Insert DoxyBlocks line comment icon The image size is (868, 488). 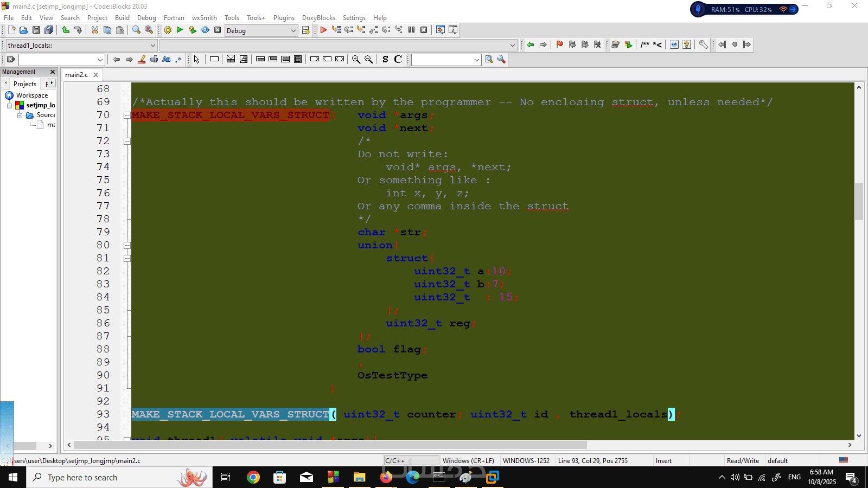(658, 45)
